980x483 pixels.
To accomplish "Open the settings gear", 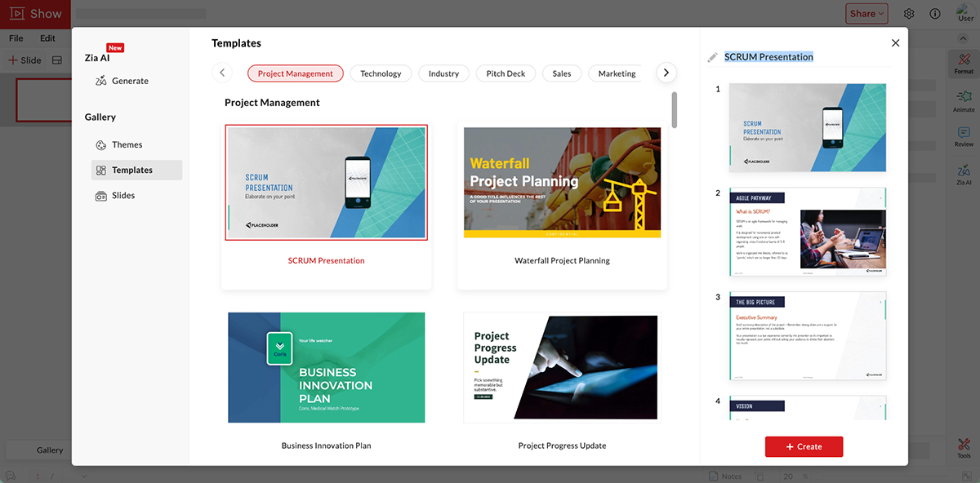I will [909, 13].
